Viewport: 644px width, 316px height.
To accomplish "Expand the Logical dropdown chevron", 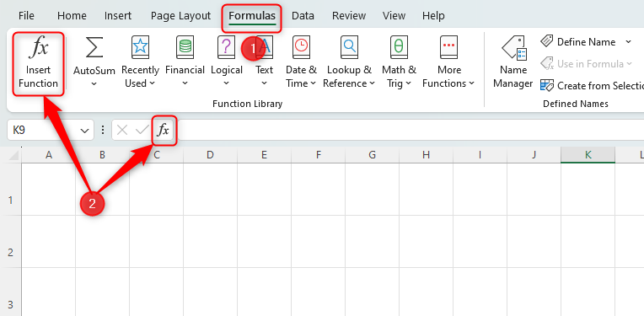I will point(226,83).
